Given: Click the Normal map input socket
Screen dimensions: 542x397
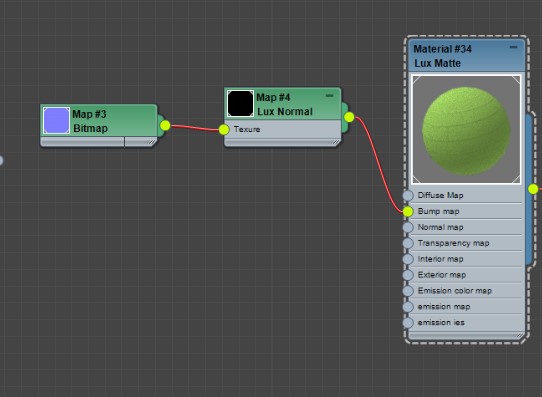Looking at the screenshot, I should pos(408,227).
